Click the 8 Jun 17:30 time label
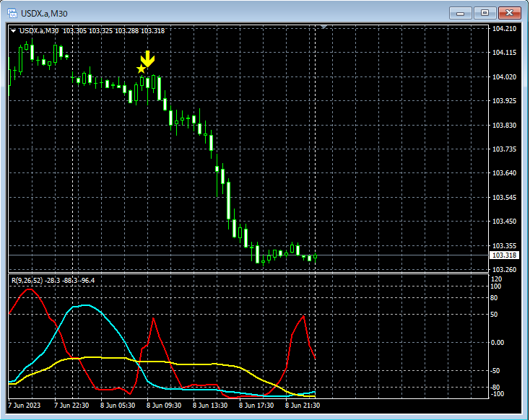The height and width of the screenshot is (420, 530). point(256,405)
